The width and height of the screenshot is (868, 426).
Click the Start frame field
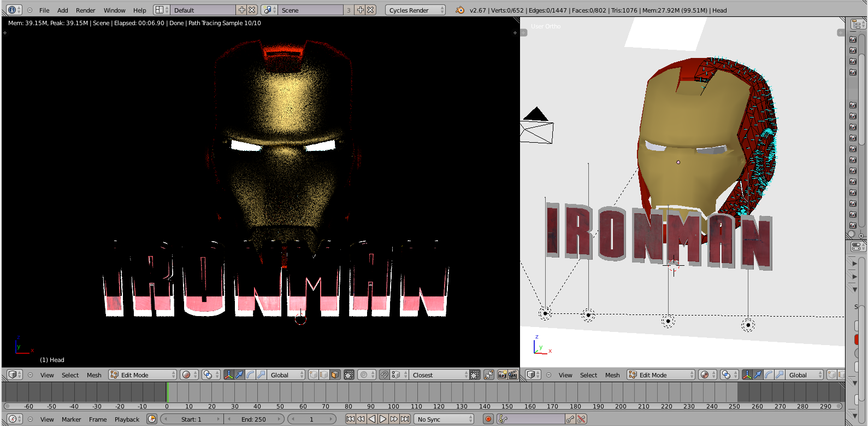point(192,419)
